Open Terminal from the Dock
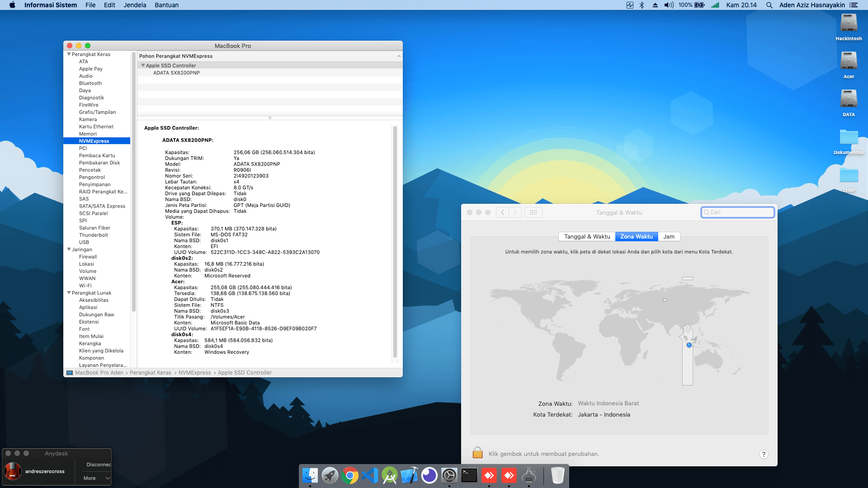The image size is (868, 488). 469,475
